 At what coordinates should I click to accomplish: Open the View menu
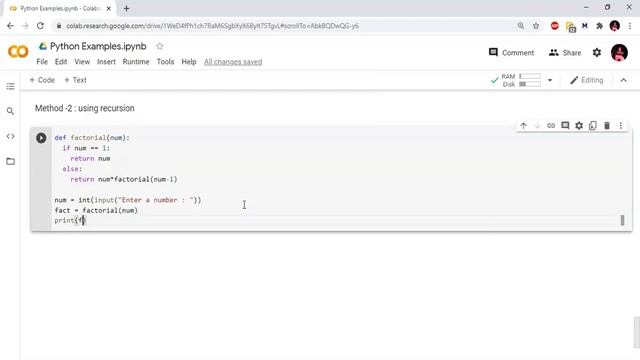click(x=82, y=62)
